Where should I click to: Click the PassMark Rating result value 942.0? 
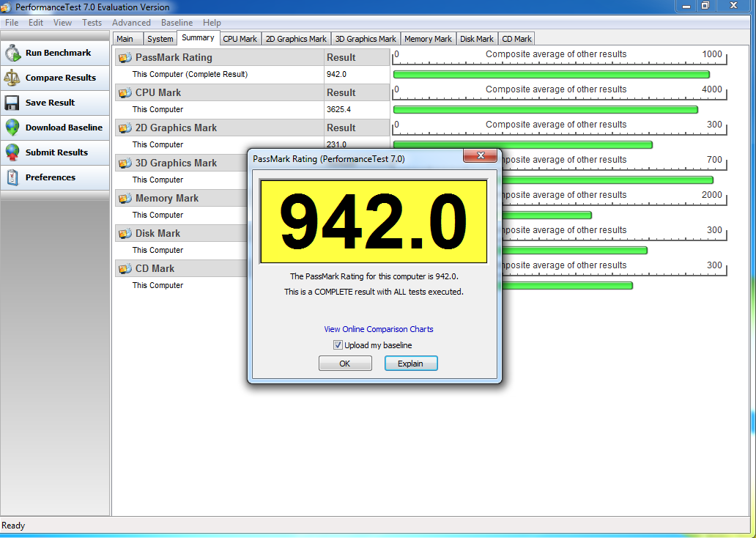point(336,74)
